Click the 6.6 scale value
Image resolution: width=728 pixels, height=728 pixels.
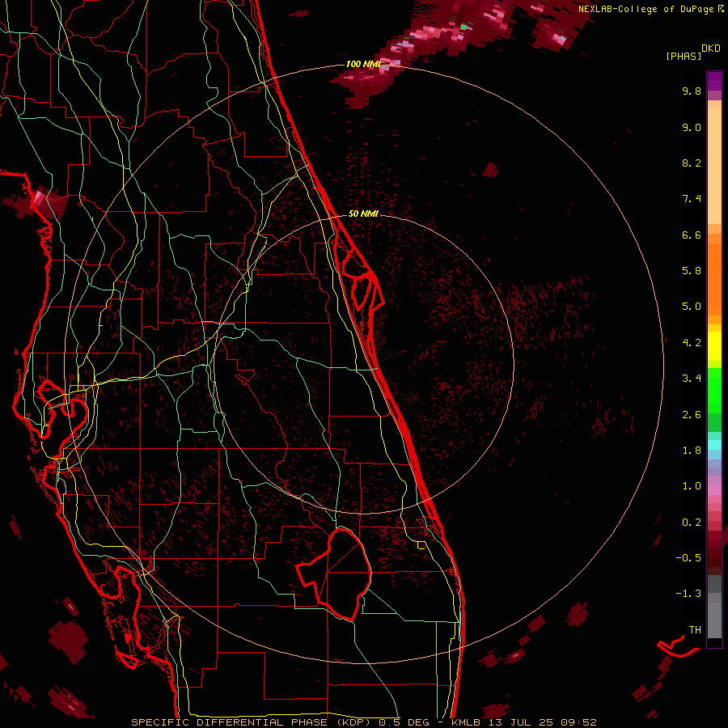[x=692, y=235]
